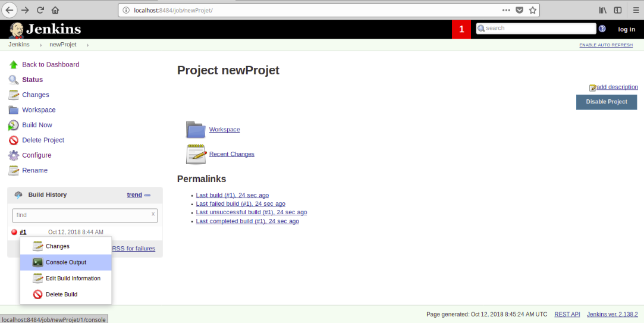Open the Last failed build (#1) permalink
The height and width of the screenshot is (323, 644).
click(x=240, y=204)
